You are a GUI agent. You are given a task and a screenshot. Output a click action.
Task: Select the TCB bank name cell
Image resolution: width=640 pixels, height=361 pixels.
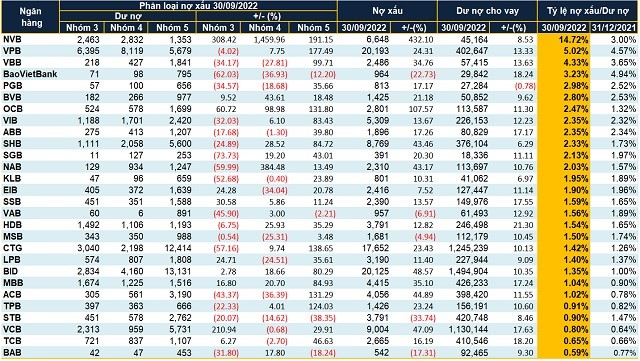point(12,341)
